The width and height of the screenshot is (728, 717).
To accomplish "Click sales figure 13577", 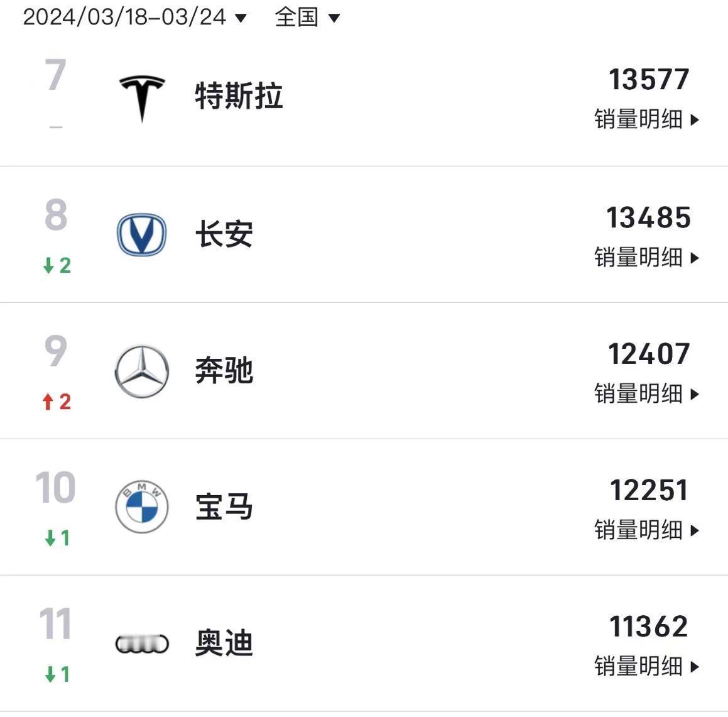I will 649,79.
